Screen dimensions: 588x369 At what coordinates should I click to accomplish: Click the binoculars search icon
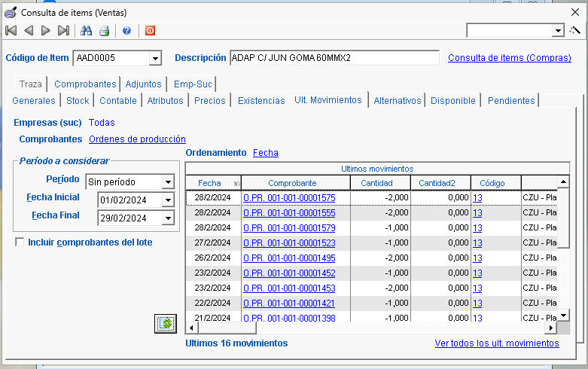click(87, 31)
